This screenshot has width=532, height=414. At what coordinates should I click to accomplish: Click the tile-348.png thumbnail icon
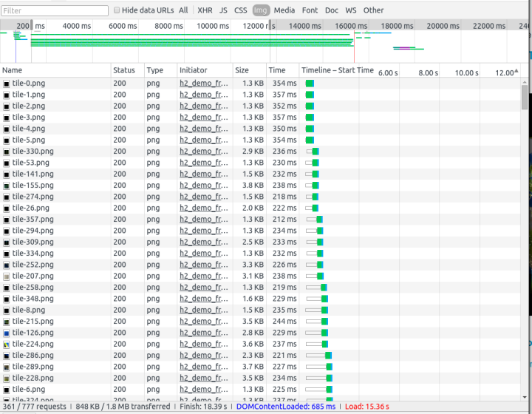point(7,299)
